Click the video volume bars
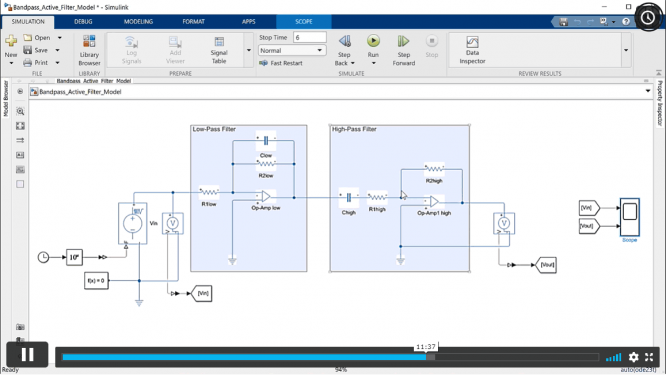This screenshot has height=375, width=666. click(x=614, y=357)
